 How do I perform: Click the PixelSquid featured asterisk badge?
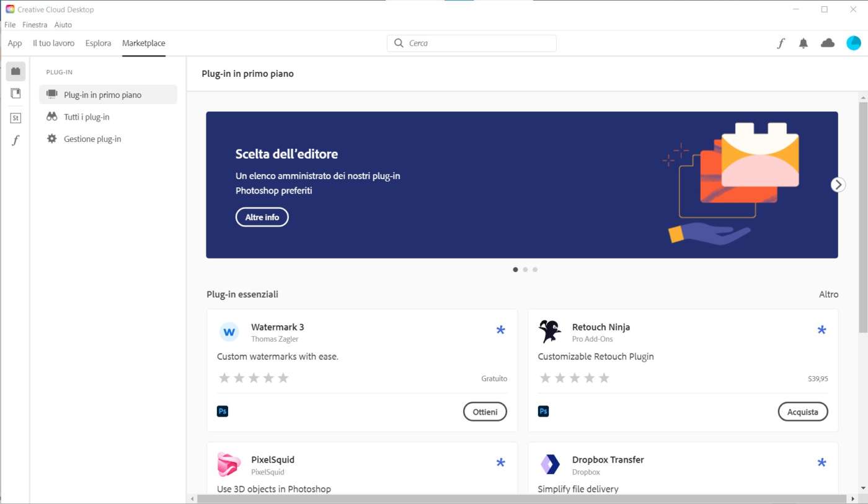pos(501,462)
